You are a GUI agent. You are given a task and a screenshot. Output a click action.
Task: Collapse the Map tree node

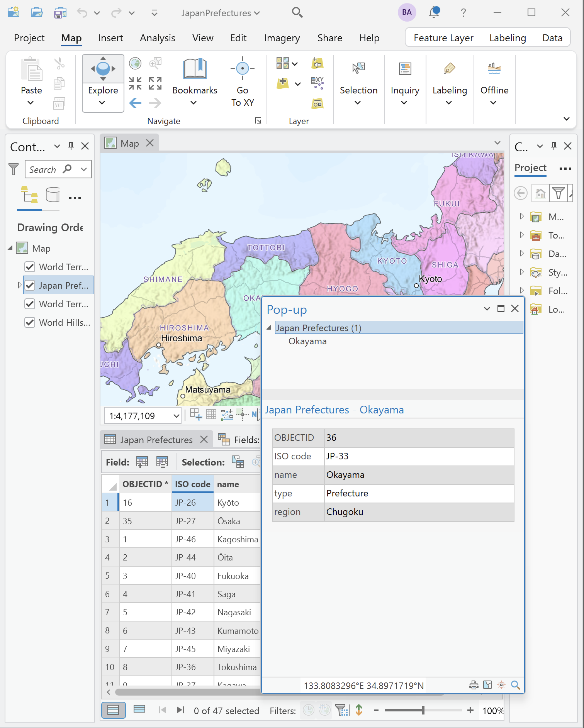tap(10, 248)
